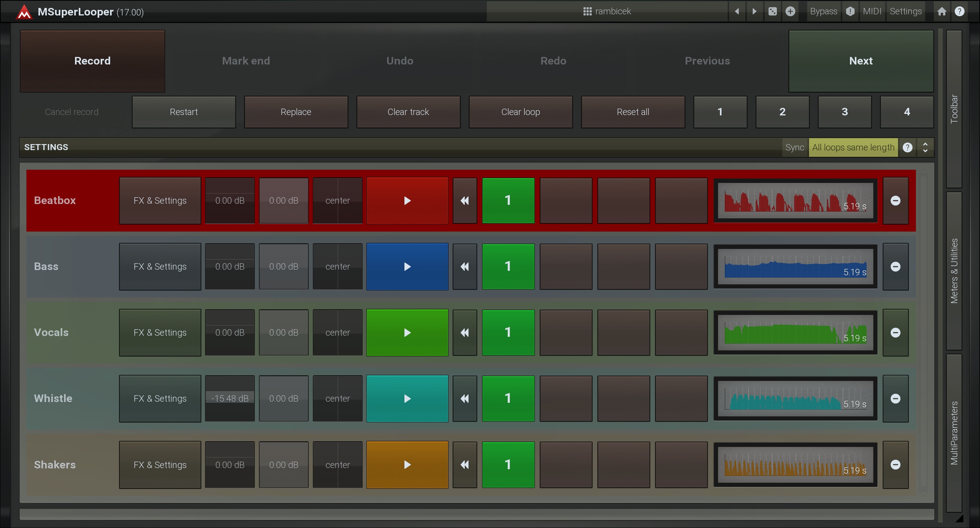
Task: Toggle the Bypass button
Action: click(x=824, y=11)
